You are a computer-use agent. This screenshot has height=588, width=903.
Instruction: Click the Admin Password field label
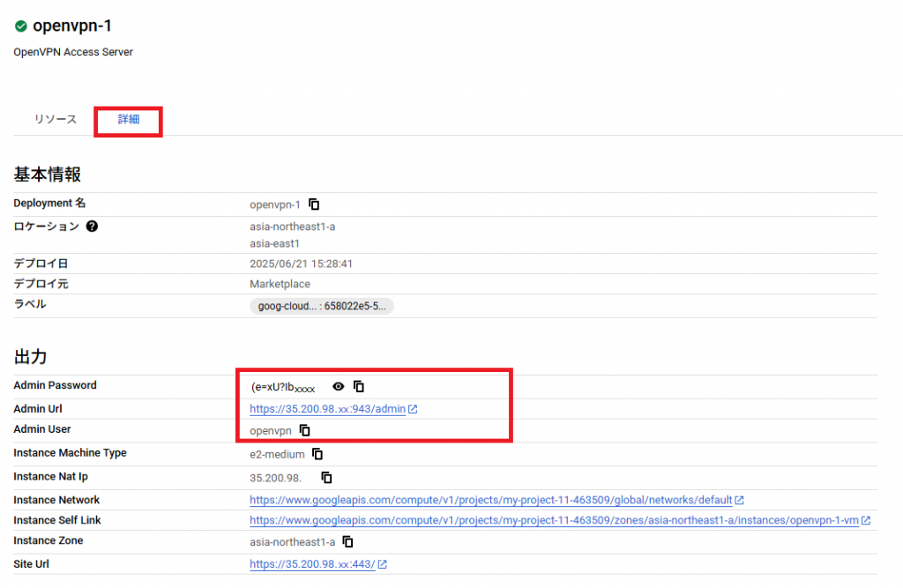56,385
